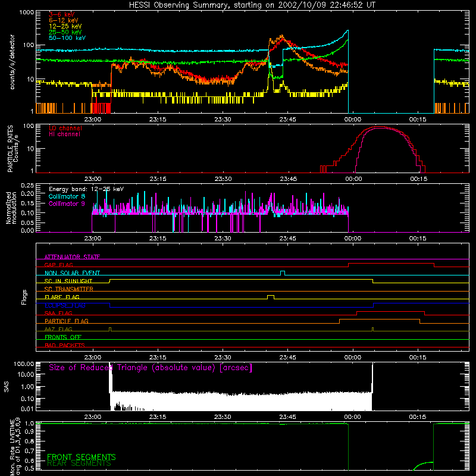Select the HI channel legend label
This screenshot has height=476, width=476.
pyautogui.click(x=64, y=134)
